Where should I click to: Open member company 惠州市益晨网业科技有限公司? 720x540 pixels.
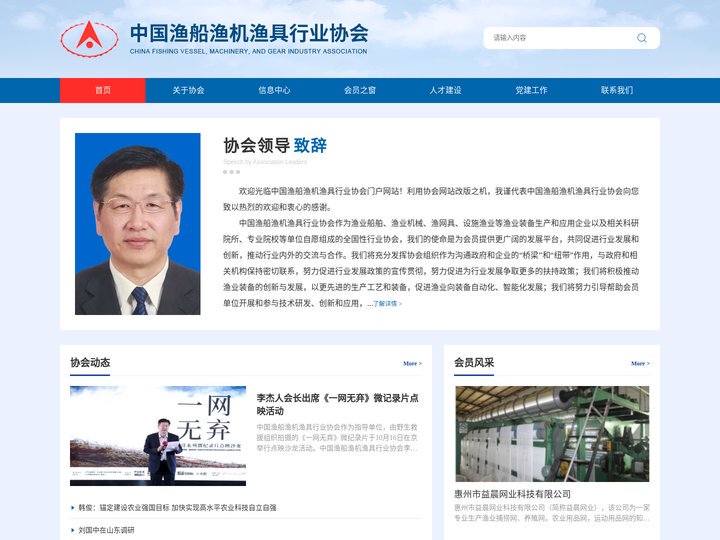coord(512,494)
